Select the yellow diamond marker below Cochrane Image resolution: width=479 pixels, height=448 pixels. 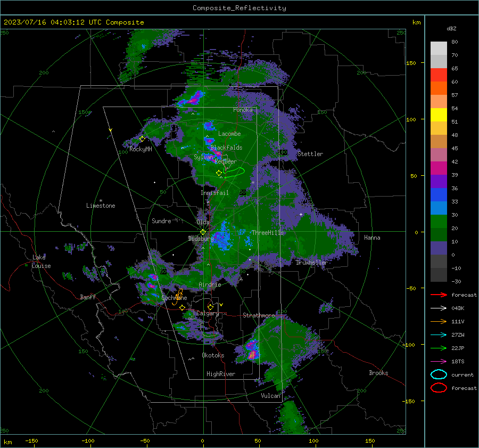click(x=183, y=307)
